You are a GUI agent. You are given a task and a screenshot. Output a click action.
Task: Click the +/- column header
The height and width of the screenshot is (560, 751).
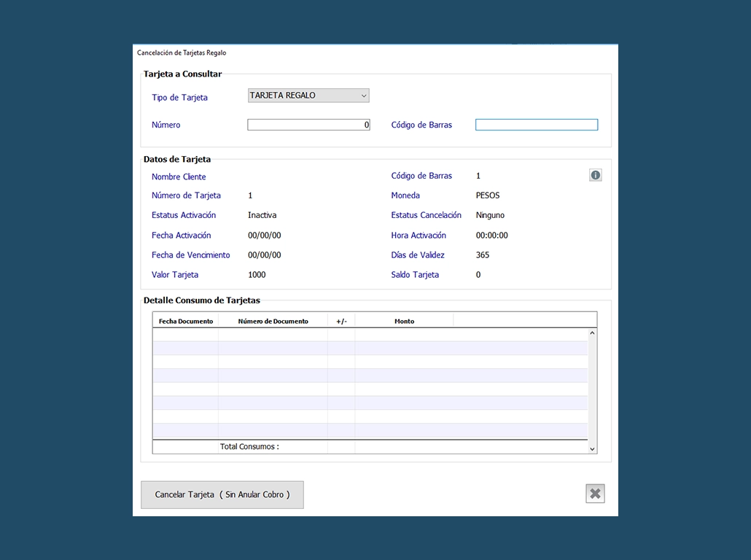pos(341,321)
